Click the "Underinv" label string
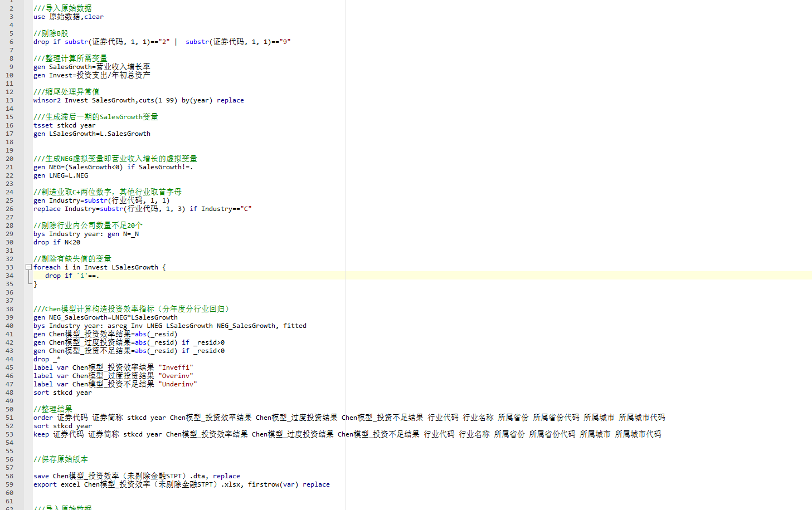The width and height of the screenshot is (812, 510). point(178,384)
